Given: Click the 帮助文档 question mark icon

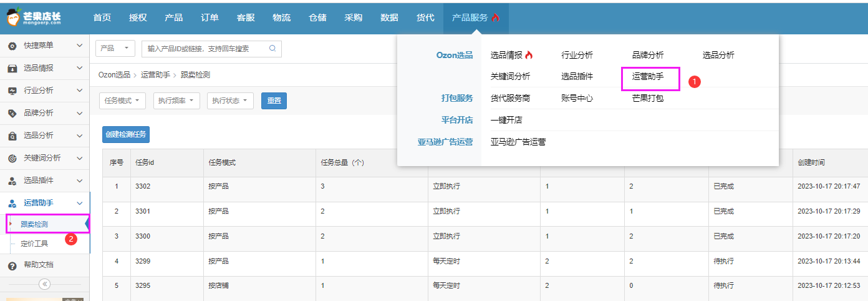Looking at the screenshot, I should point(12,265).
